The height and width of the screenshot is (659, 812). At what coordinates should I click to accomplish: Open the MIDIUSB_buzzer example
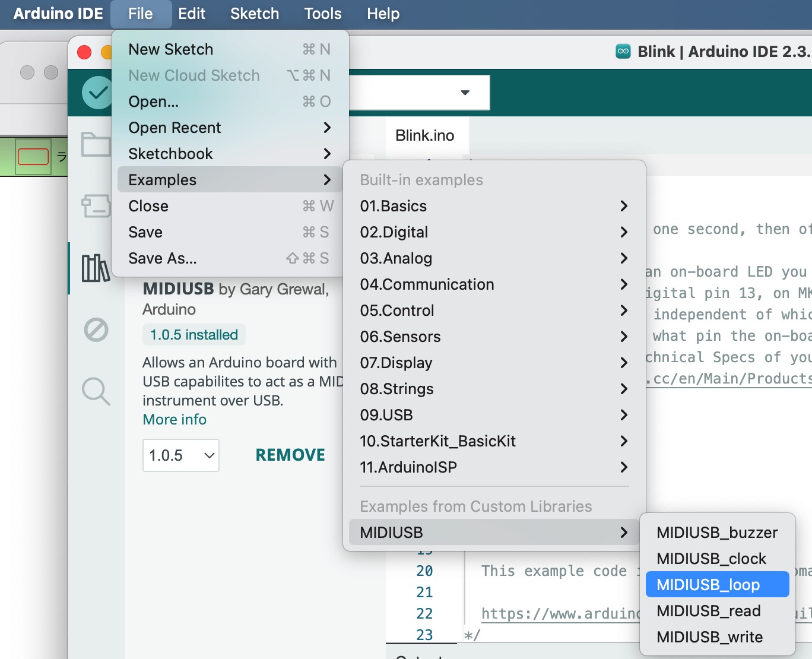pos(717,533)
